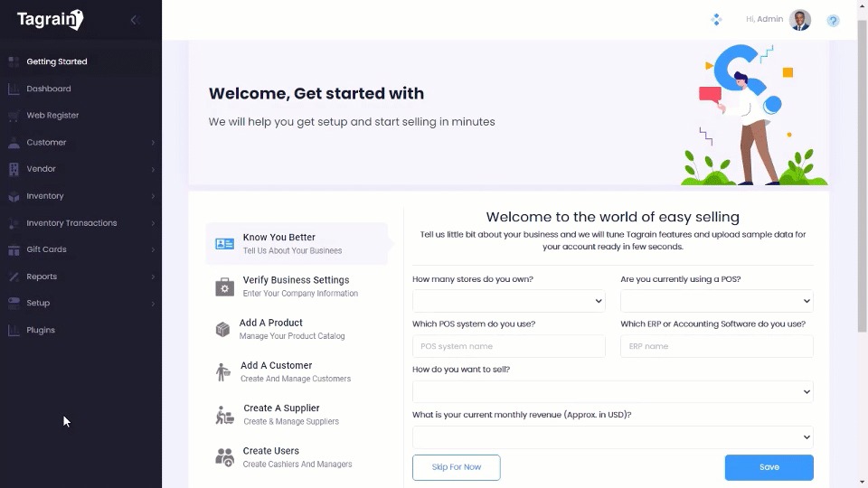Click the Add A Product box icon
This screenshot has width=868, height=488.
tap(222, 330)
